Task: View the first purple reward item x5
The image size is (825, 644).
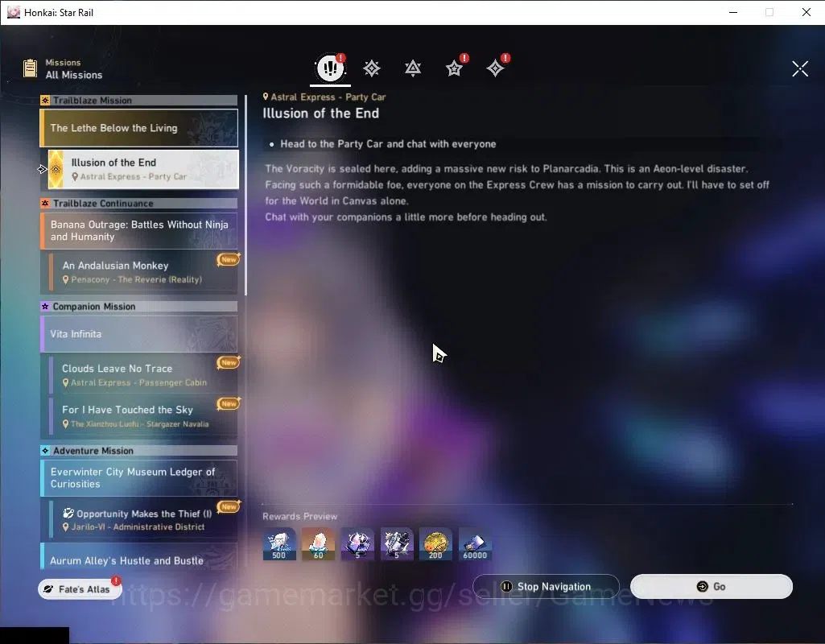Action: click(358, 544)
